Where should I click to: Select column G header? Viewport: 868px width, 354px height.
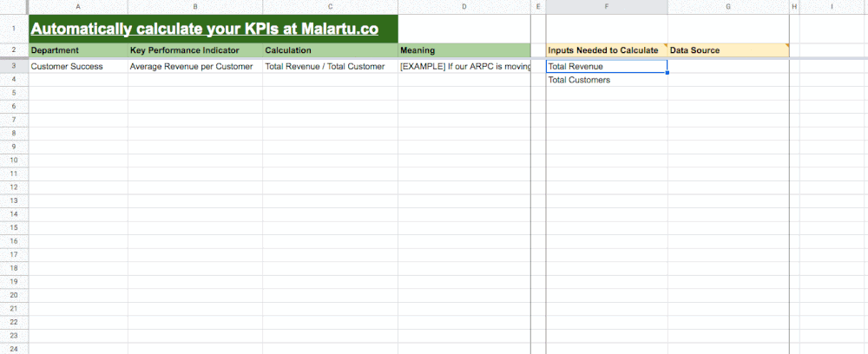(x=728, y=7)
